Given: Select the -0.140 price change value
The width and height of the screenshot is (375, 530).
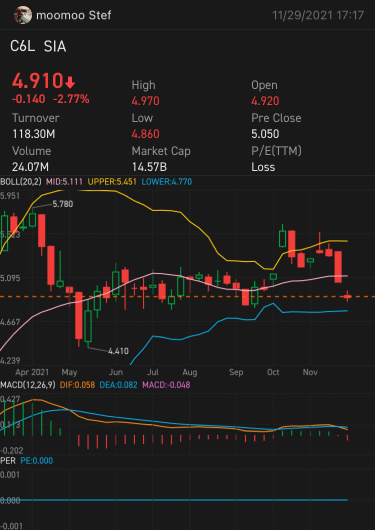Looking at the screenshot, I should pos(28,99).
